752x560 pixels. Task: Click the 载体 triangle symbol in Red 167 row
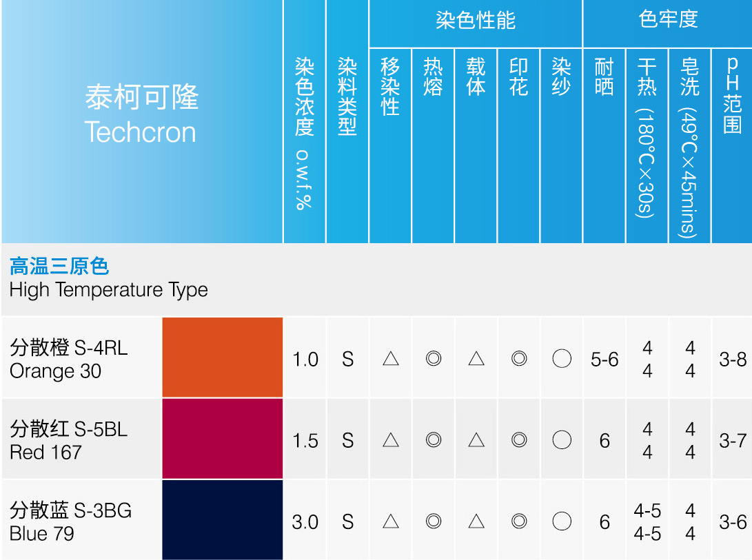pos(476,440)
